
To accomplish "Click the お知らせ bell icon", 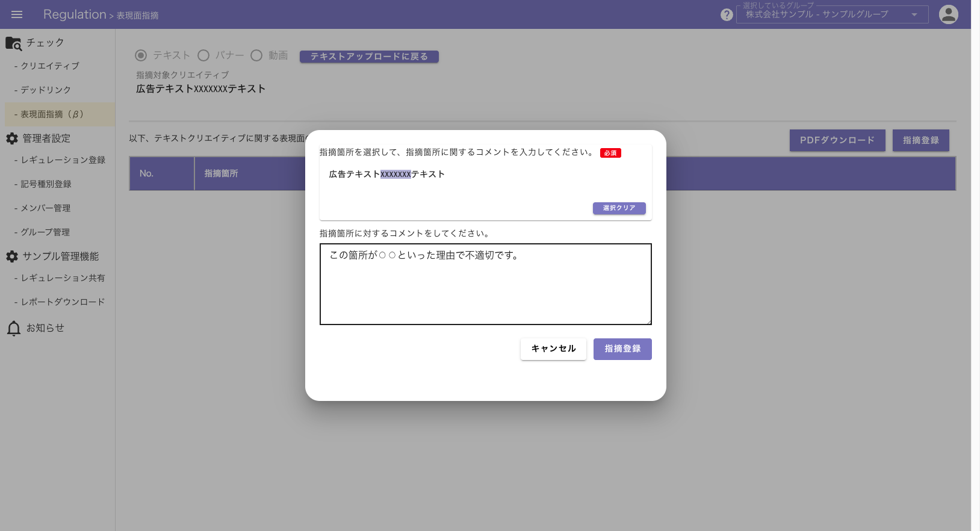I will click(x=13, y=328).
